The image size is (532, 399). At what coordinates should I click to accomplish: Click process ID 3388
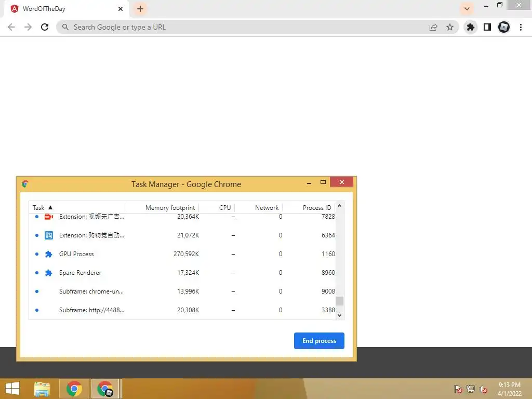328,310
